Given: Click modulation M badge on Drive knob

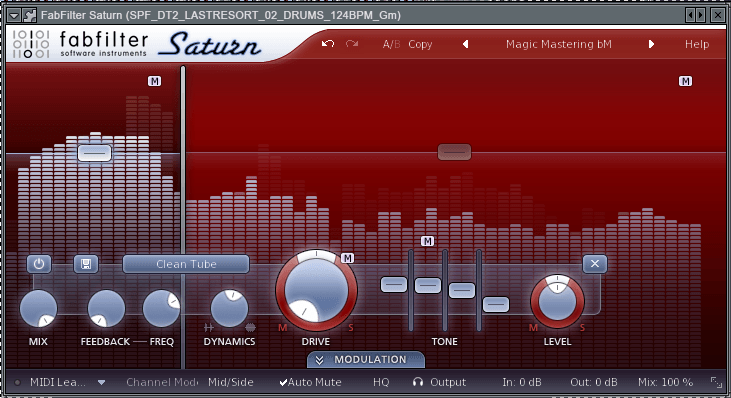Looking at the screenshot, I should point(347,258).
